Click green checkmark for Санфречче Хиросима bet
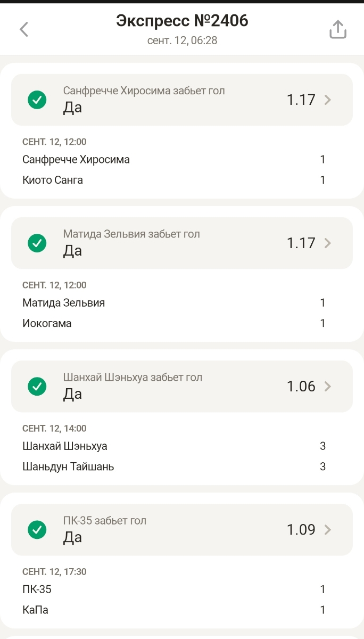This screenshot has height=639, width=364. click(x=37, y=100)
